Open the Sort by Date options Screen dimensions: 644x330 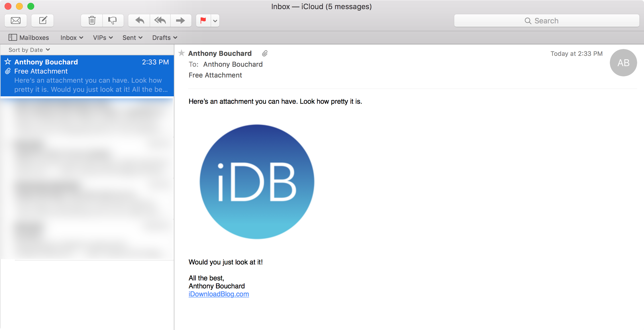coord(28,49)
